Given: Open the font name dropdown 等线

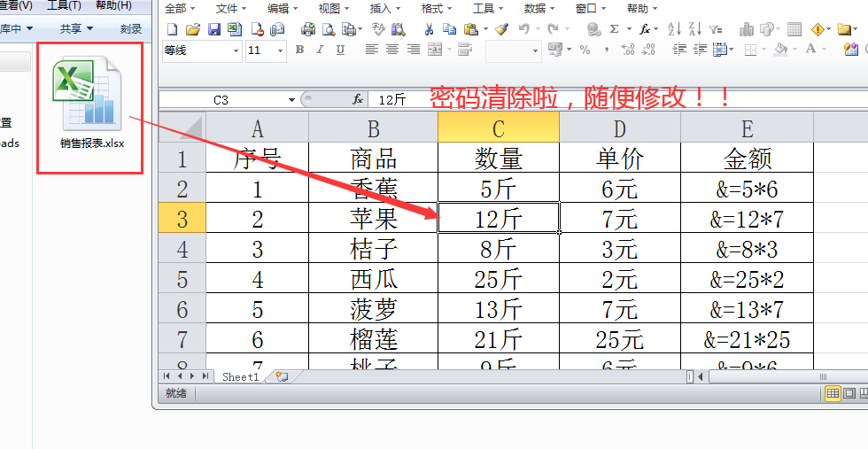Looking at the screenshot, I should (236, 51).
